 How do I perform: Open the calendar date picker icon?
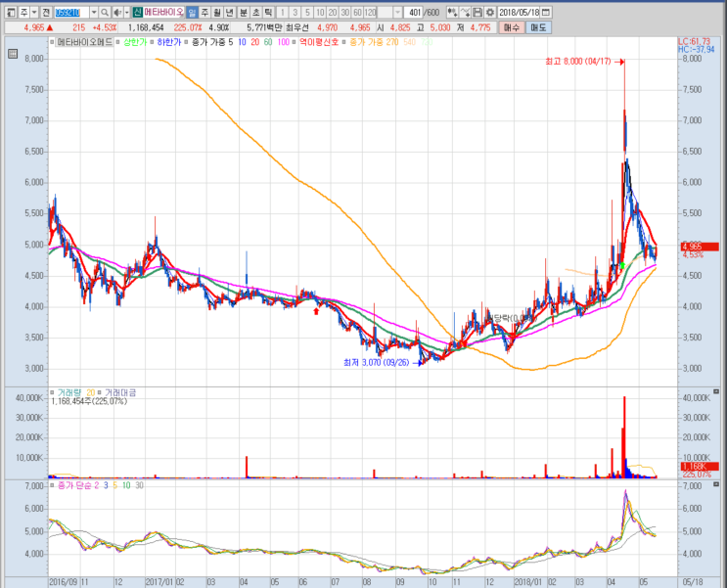(x=546, y=13)
